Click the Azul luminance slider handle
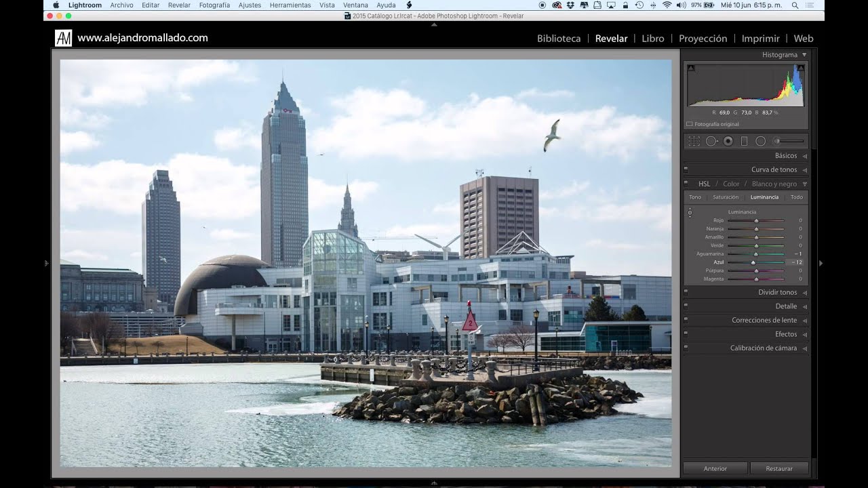868x488 pixels. click(x=753, y=262)
